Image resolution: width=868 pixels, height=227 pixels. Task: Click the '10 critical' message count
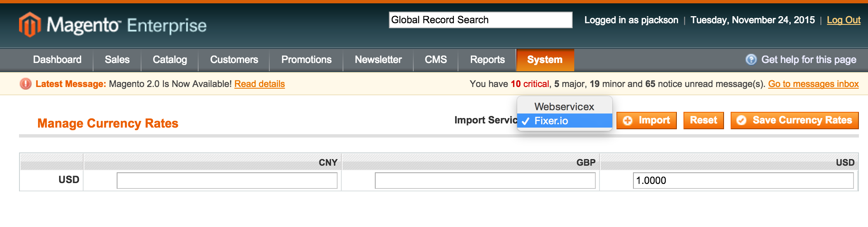(530, 84)
